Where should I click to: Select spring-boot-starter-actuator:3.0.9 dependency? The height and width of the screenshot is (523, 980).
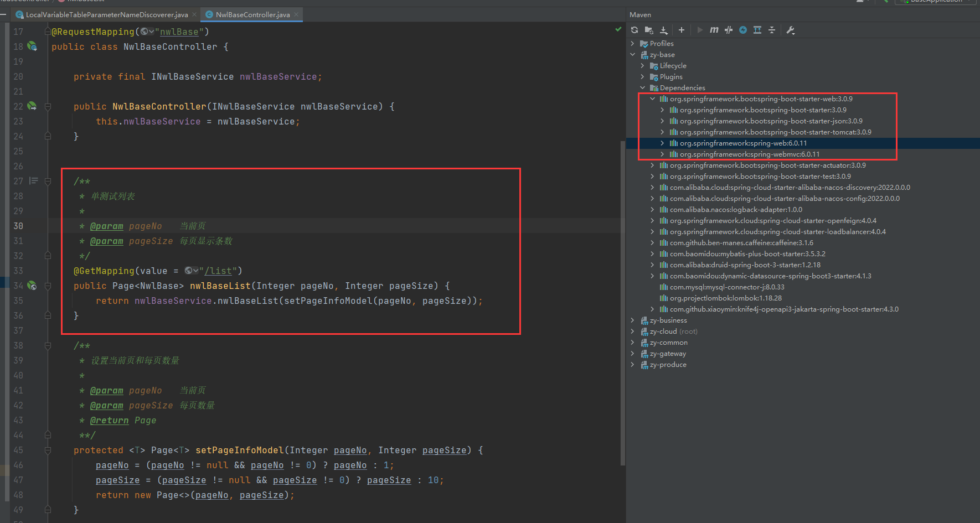[768, 165]
